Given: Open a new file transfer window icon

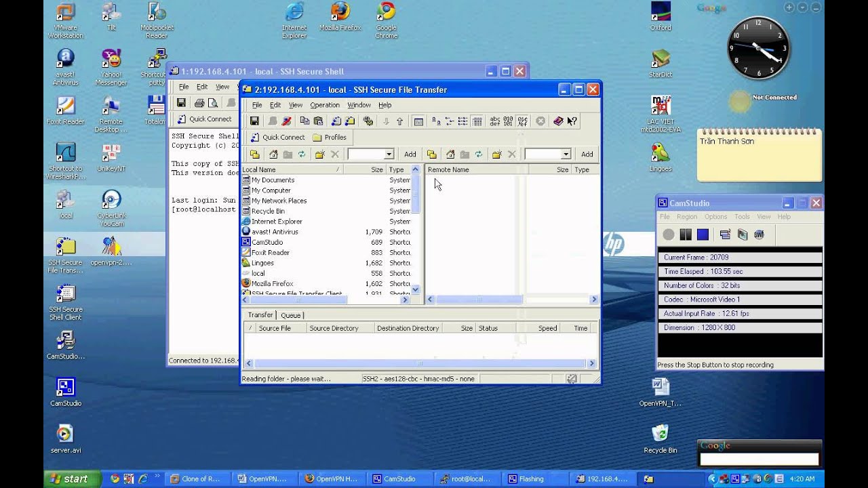Looking at the screenshot, I should [x=350, y=121].
